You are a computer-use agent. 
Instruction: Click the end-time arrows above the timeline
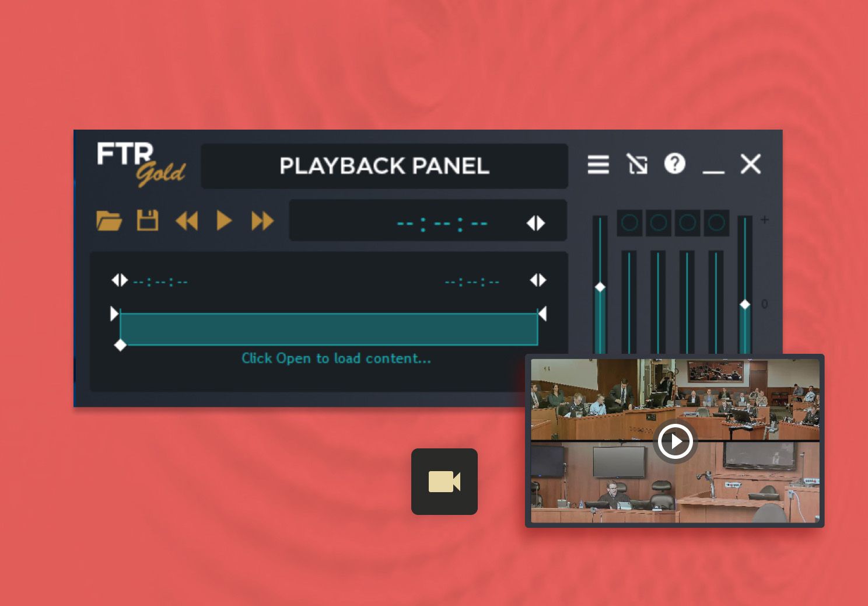(538, 280)
